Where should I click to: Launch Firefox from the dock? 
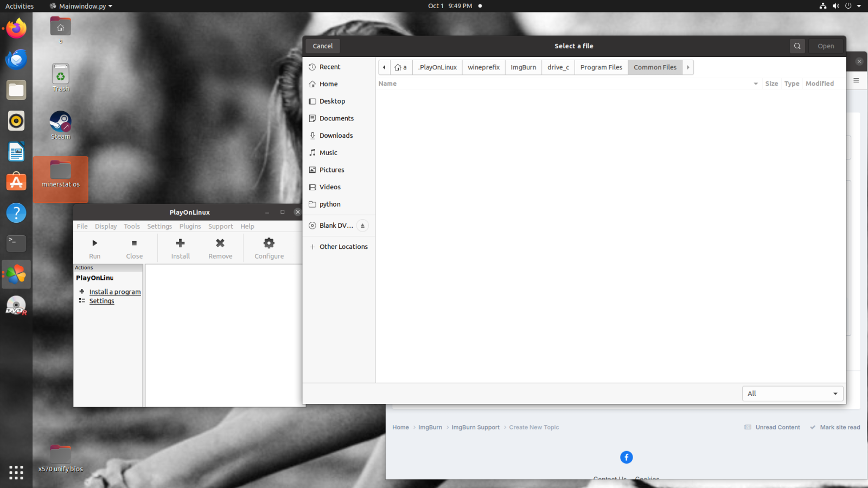[x=16, y=28]
